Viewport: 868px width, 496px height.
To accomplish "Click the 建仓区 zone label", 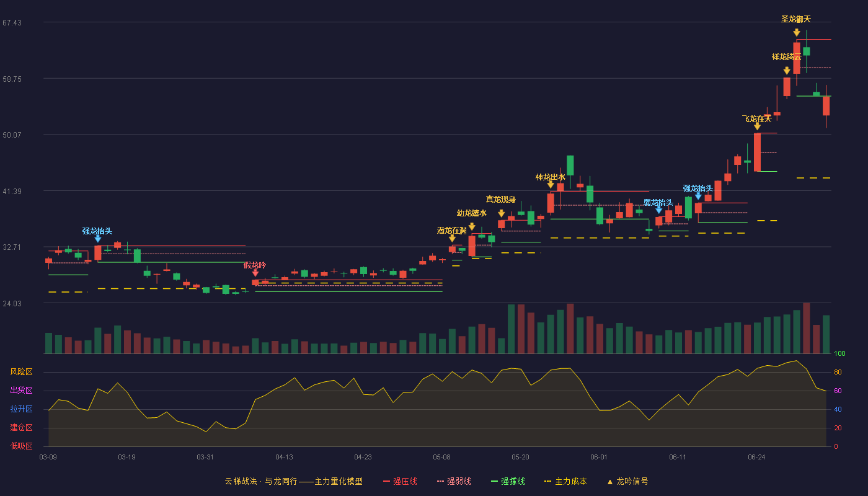I will pos(21,428).
